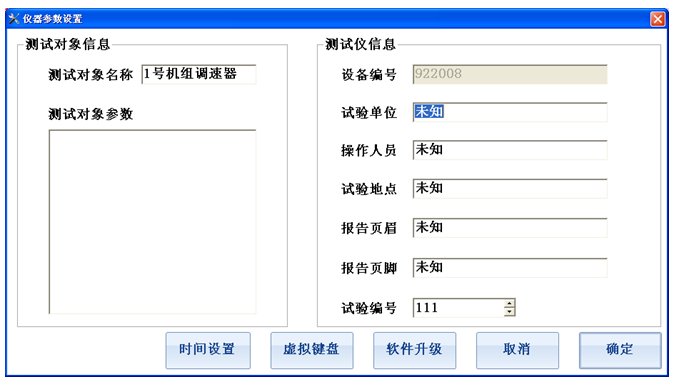Image resolution: width=682 pixels, height=388 pixels.
Task: Launch the 虚拟键盘 button
Action: point(311,350)
